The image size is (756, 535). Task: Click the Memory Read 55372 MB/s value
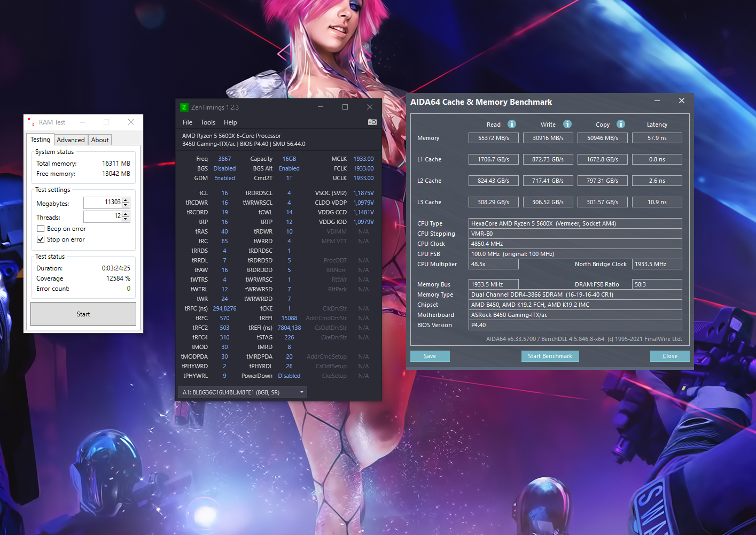pos(494,138)
